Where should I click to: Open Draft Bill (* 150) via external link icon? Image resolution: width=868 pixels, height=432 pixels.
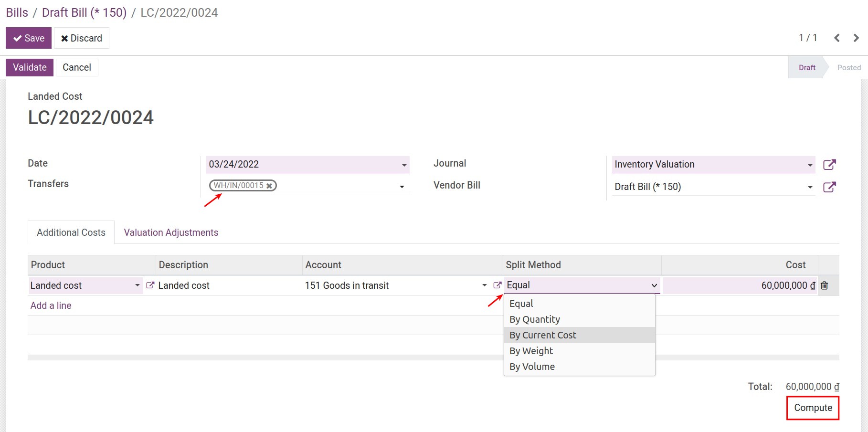(x=830, y=187)
